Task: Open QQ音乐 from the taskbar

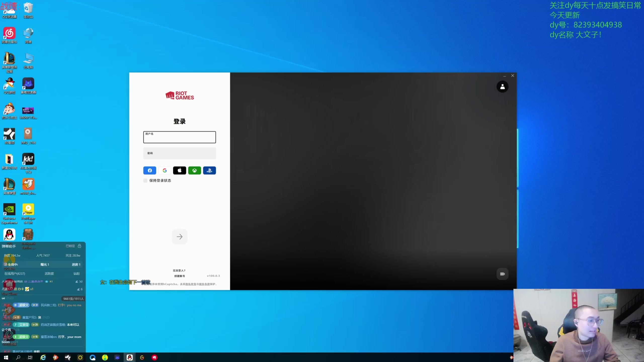Action: [x=105, y=357]
